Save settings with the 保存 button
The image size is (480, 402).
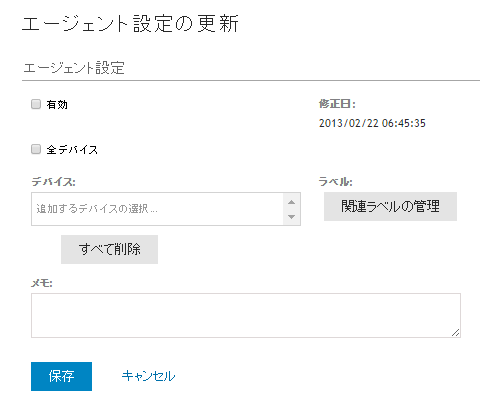pyautogui.click(x=61, y=376)
